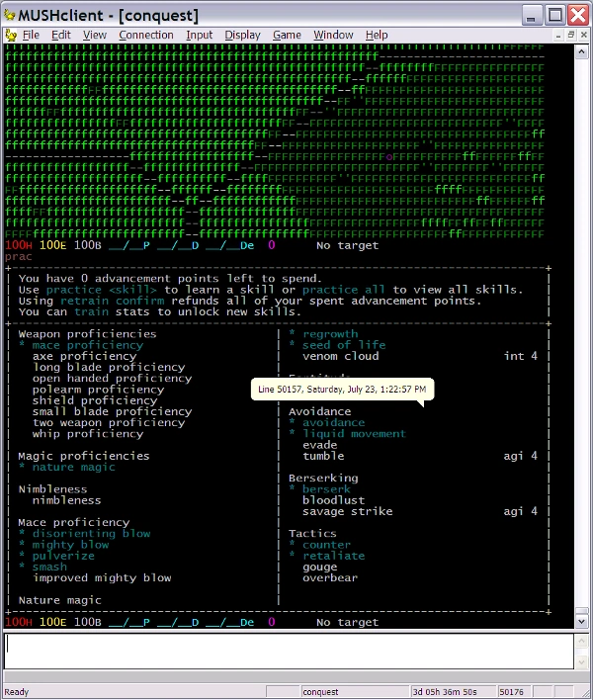Image resolution: width=593 pixels, height=700 pixels.
Task: Click the document icon beside File menu
Action: [x=11, y=35]
